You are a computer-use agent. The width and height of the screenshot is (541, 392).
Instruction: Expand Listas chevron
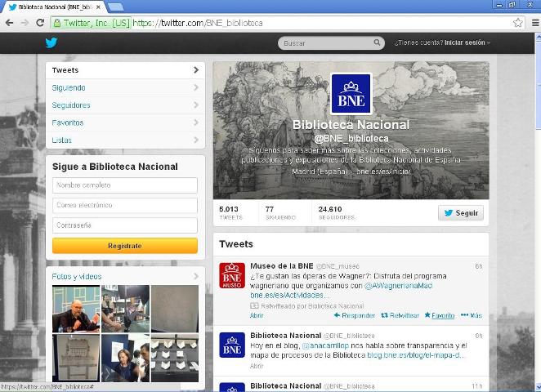click(196, 140)
